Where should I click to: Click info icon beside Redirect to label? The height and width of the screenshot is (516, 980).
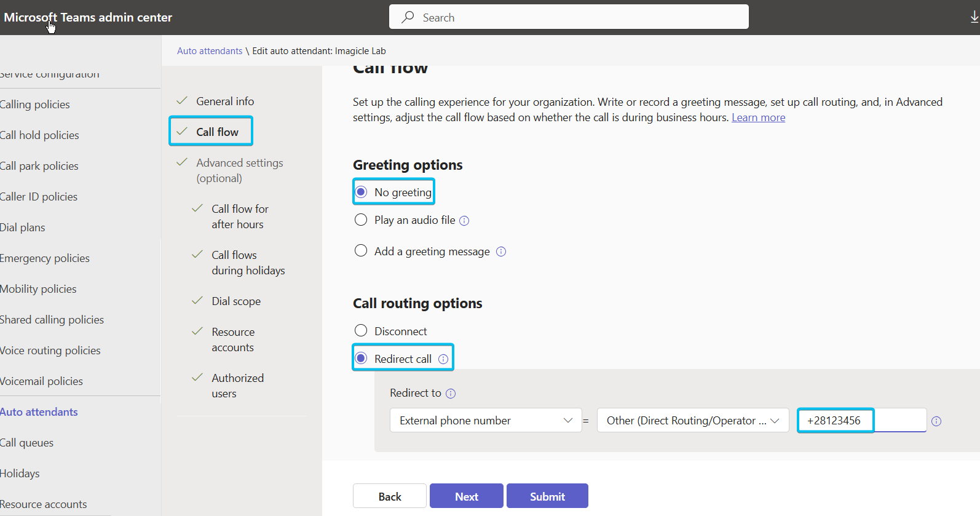pos(451,394)
